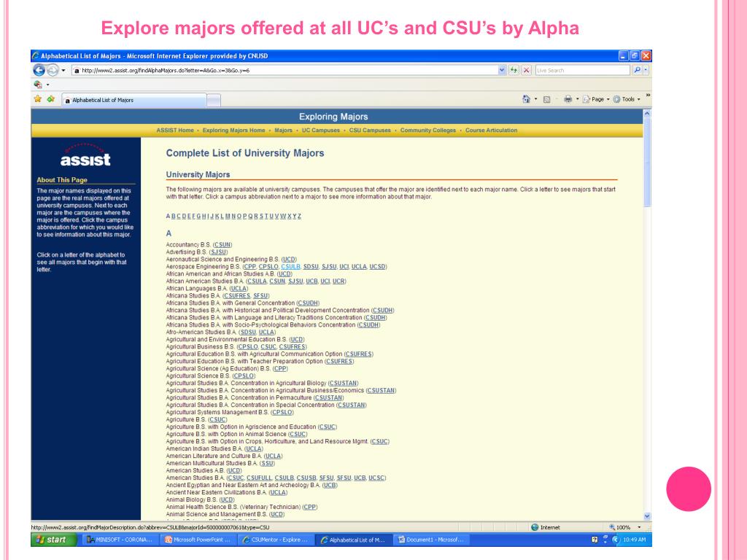Open the 100% zoom level control
Screen dimensions: 747x560
pos(619,527)
